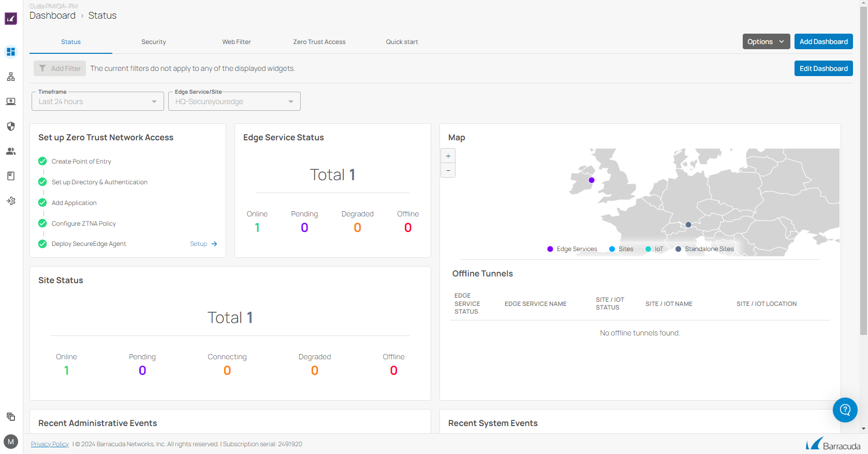Click the Edge Service Degraded count
The width and height of the screenshot is (868, 454).
click(x=357, y=228)
